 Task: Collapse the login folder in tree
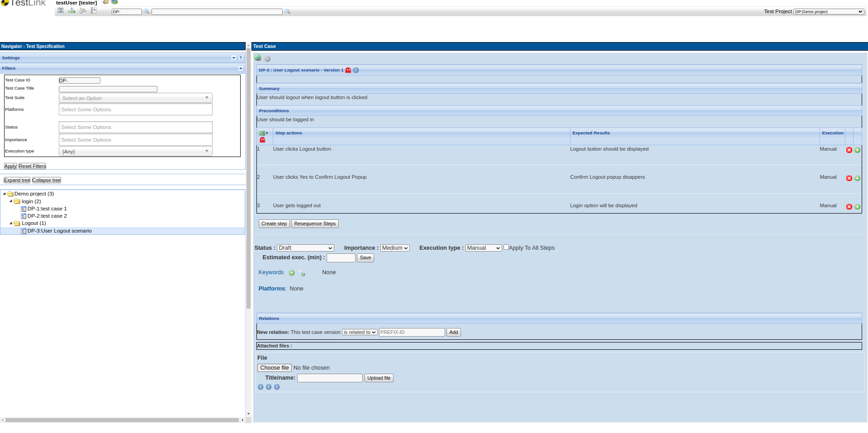(x=11, y=201)
